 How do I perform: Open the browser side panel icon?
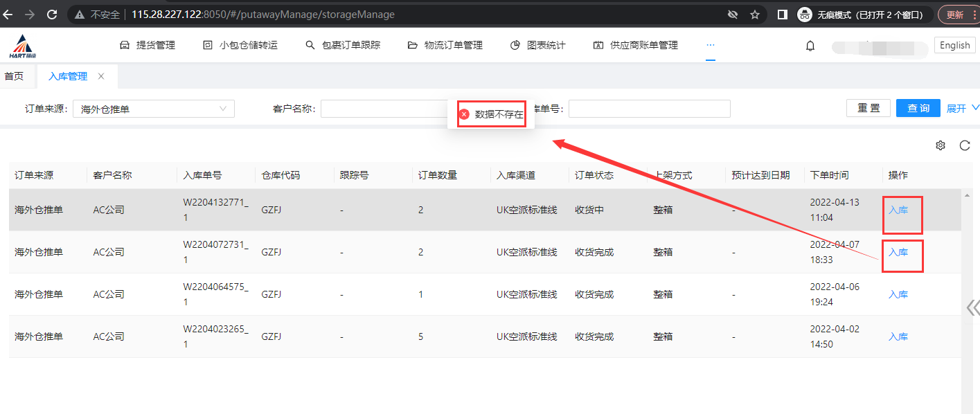tap(782, 15)
